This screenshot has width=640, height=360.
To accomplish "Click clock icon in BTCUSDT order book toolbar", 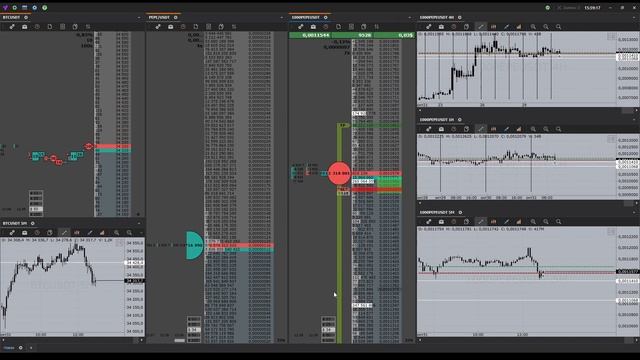I will (x=37, y=27).
